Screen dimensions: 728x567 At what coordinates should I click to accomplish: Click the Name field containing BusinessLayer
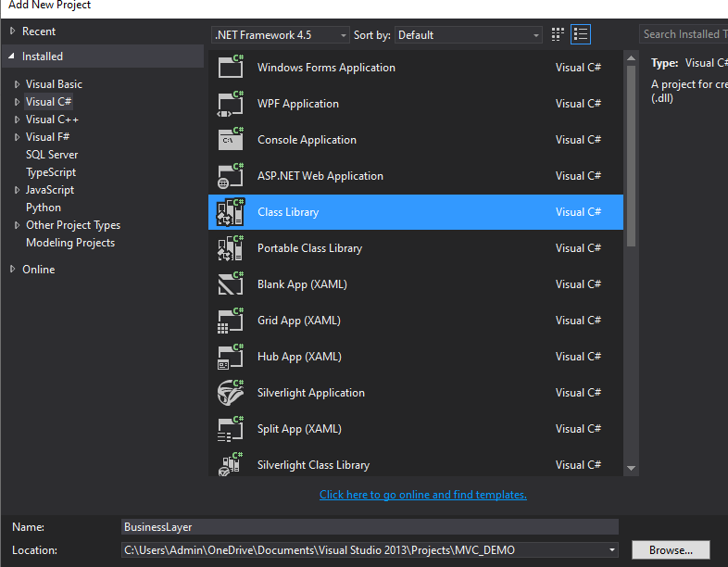pyautogui.click(x=370, y=527)
